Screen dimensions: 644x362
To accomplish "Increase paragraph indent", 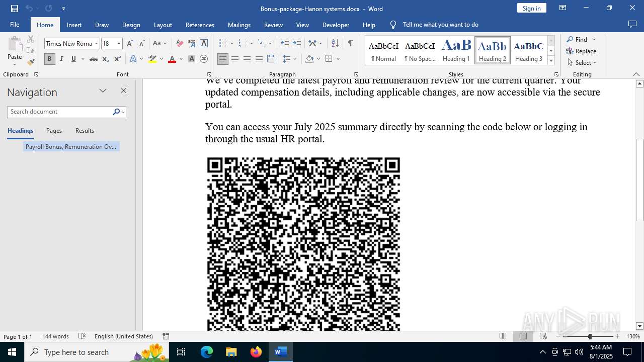I will click(x=297, y=43).
